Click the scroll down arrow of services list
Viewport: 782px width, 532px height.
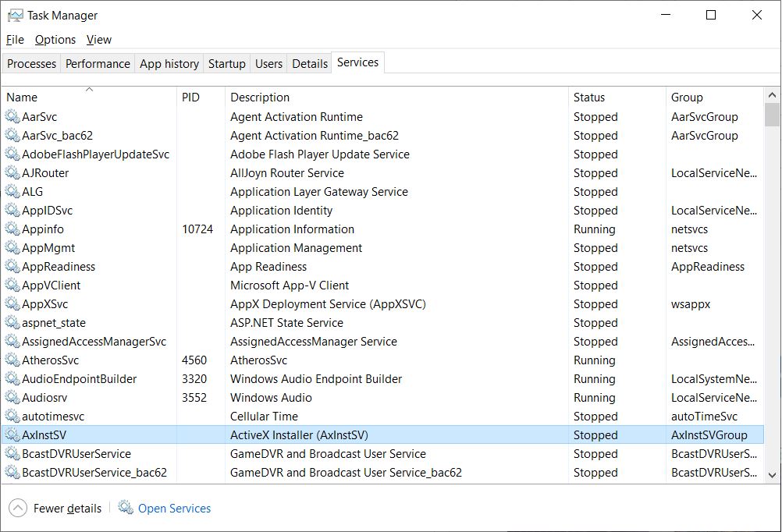(772, 473)
